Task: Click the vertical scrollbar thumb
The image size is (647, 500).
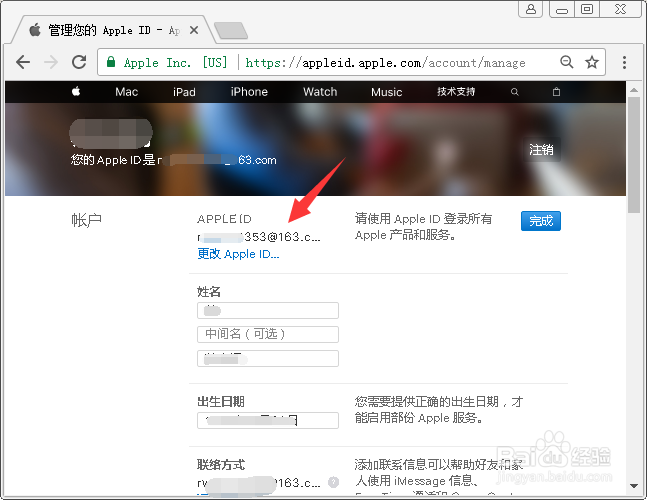Action: (x=634, y=155)
